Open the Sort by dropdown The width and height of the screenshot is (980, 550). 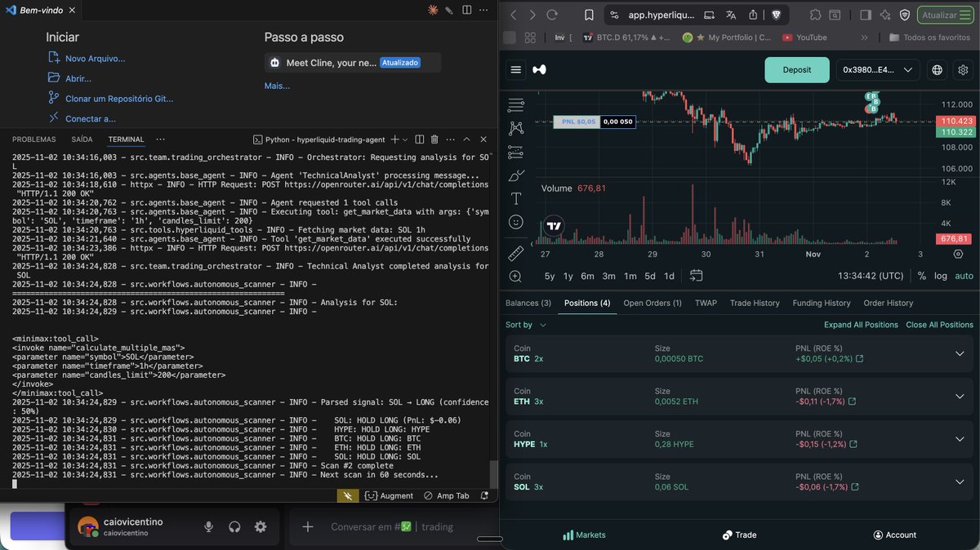[x=526, y=325]
